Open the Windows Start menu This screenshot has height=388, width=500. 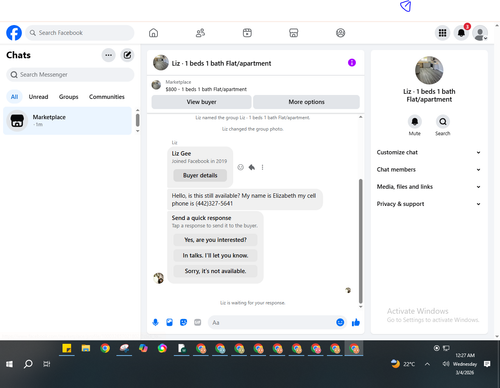pyautogui.click(x=9, y=364)
